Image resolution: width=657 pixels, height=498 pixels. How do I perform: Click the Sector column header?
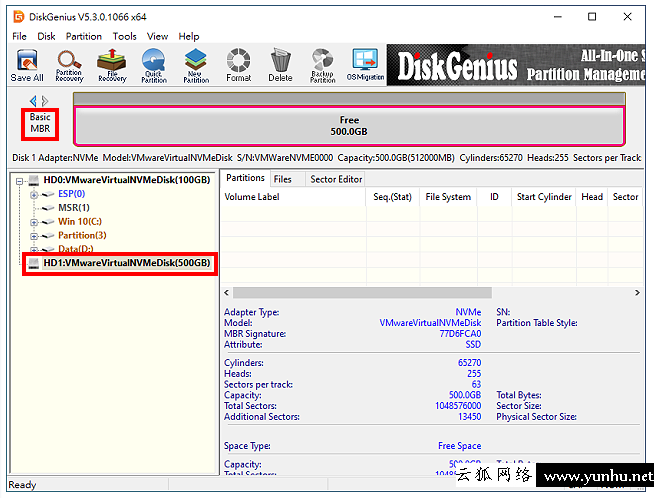[625, 197]
